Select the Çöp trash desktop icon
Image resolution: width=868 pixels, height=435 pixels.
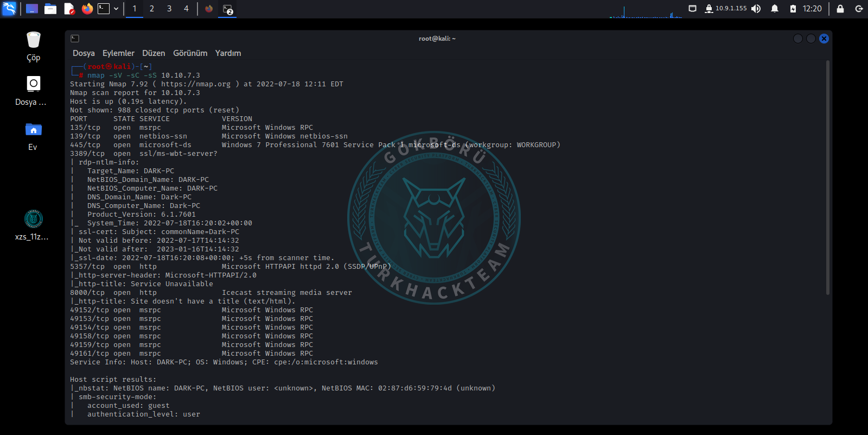(33, 47)
